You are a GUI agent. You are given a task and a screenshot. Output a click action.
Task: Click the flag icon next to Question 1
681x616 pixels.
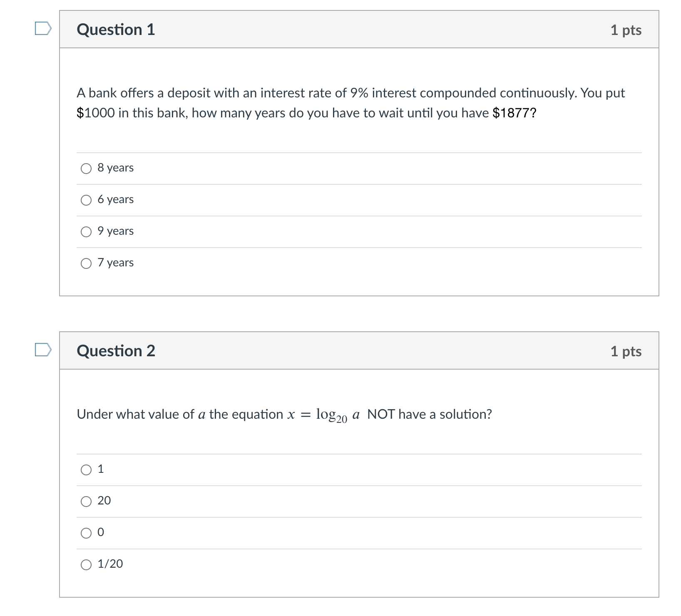coord(43,28)
